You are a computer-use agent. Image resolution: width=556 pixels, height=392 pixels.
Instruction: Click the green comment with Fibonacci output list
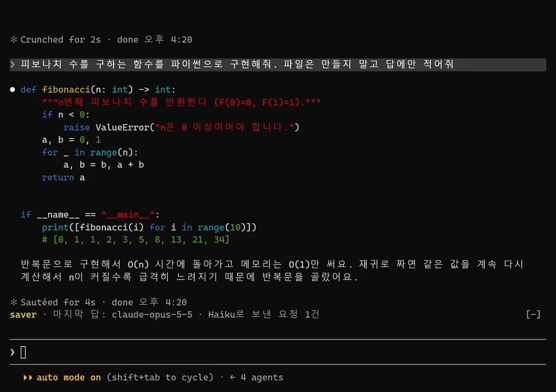136,240
